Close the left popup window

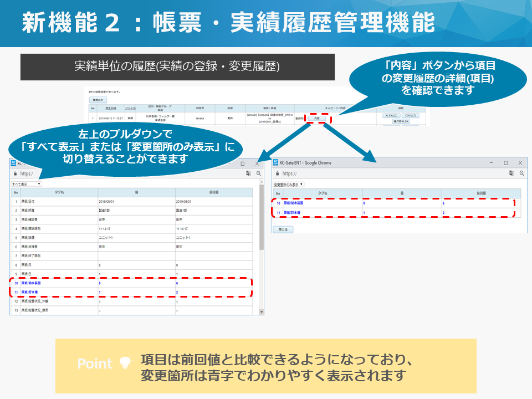pyautogui.click(x=257, y=163)
